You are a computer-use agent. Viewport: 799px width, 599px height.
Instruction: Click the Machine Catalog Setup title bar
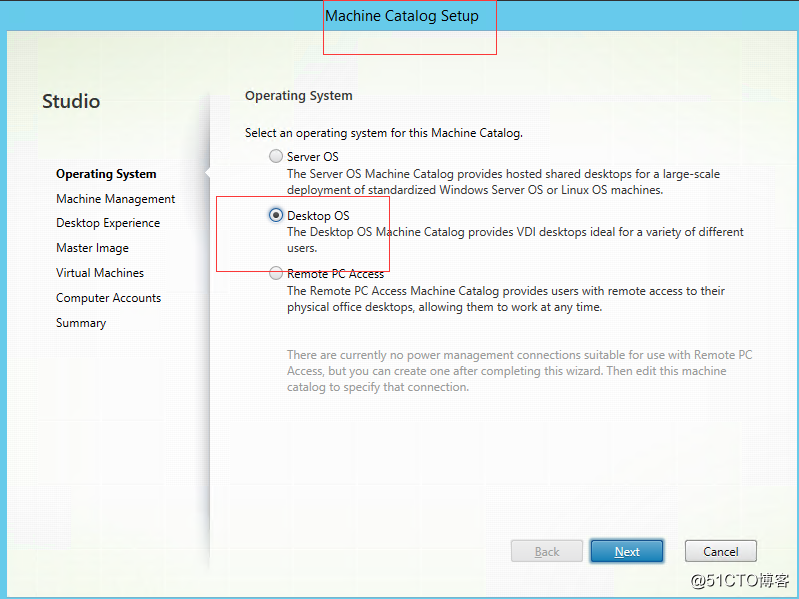click(x=402, y=16)
